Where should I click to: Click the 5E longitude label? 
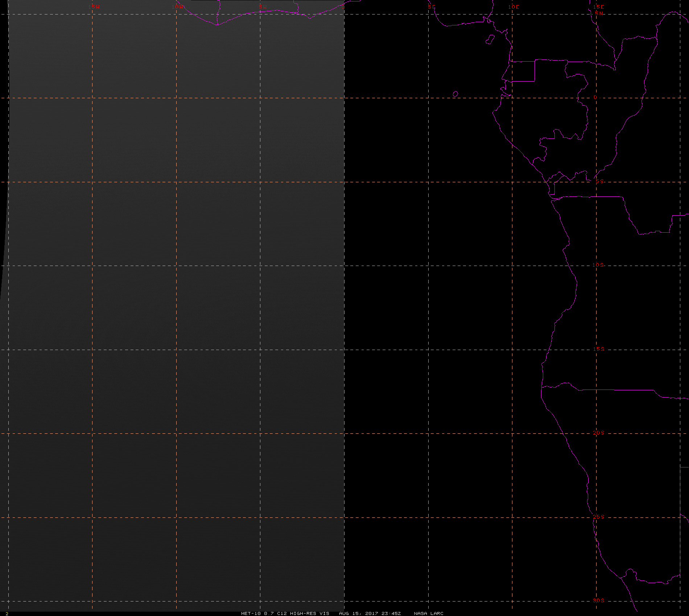pos(432,7)
